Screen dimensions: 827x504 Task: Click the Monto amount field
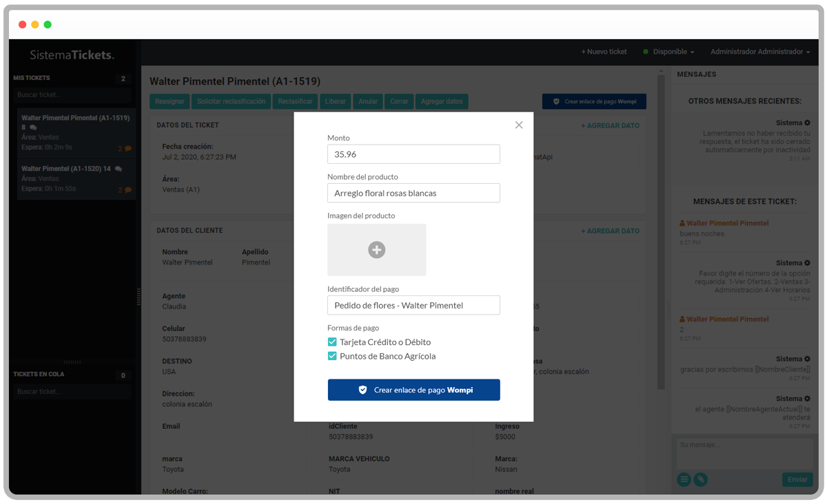click(413, 154)
